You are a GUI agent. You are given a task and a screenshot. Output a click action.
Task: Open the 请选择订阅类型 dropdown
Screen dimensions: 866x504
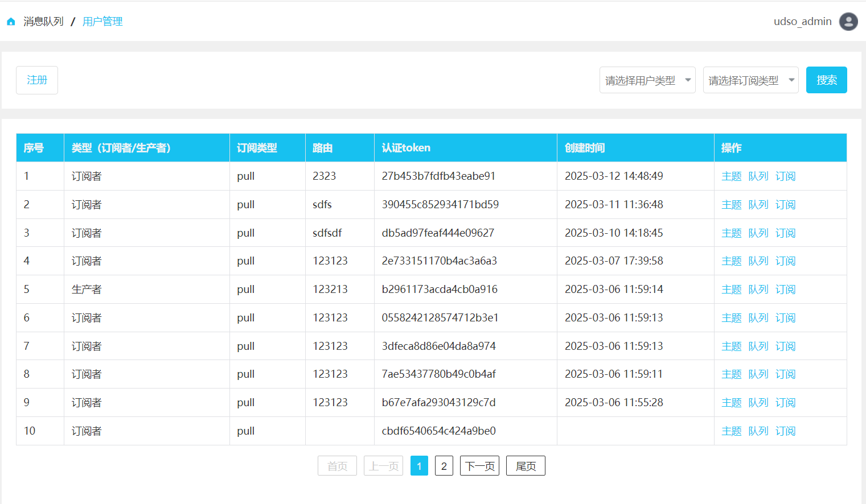750,80
